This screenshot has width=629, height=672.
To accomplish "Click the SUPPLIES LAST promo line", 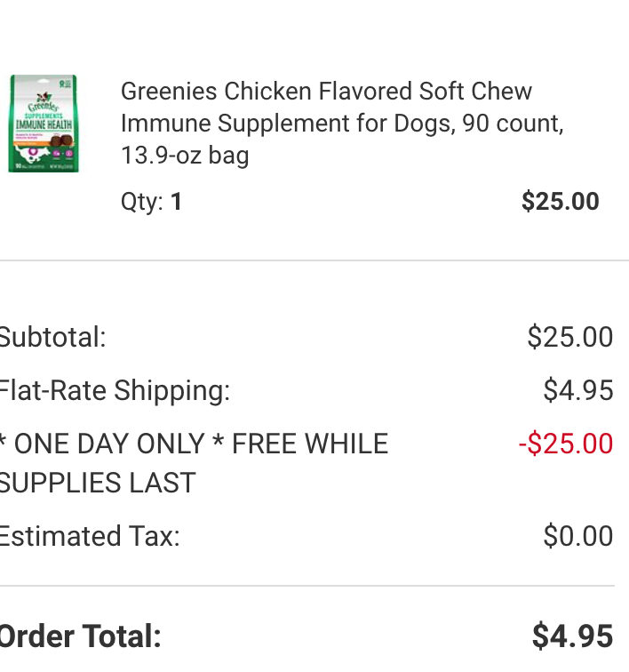I will (x=98, y=483).
